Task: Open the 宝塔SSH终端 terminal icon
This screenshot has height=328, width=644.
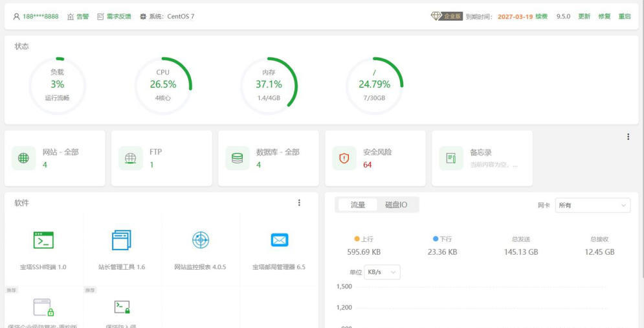Action: (x=43, y=240)
